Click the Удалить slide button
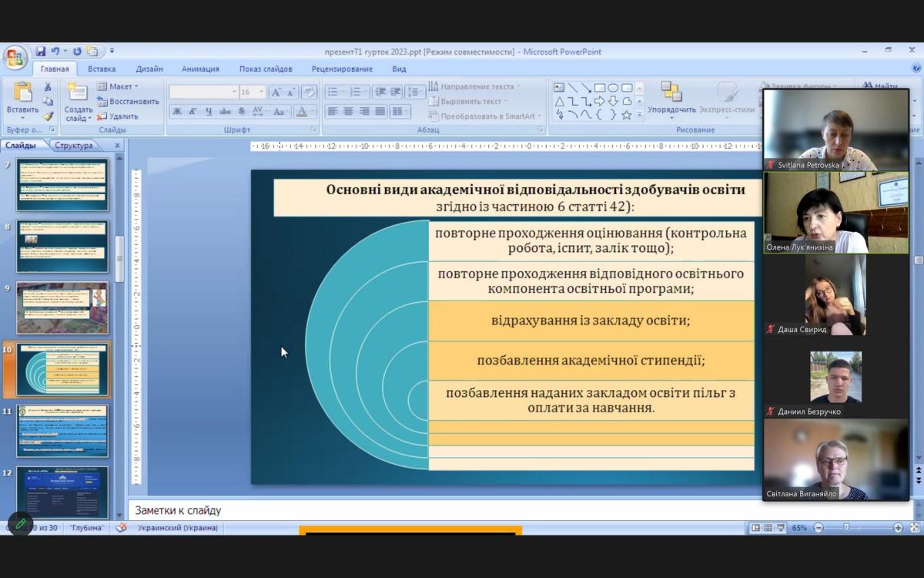924x578 pixels. (118, 116)
